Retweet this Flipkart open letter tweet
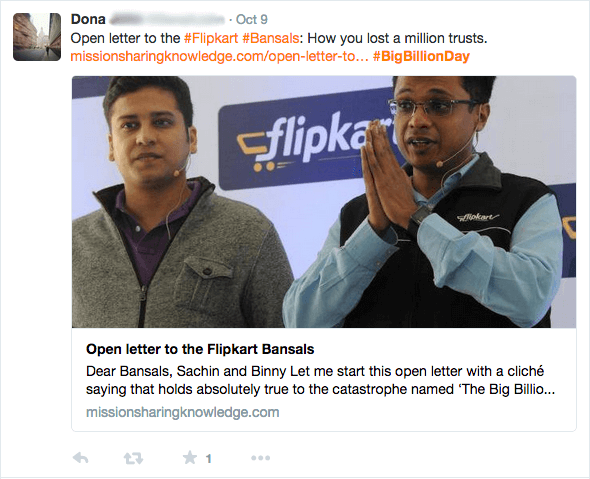This screenshot has width=590, height=479. [x=133, y=458]
